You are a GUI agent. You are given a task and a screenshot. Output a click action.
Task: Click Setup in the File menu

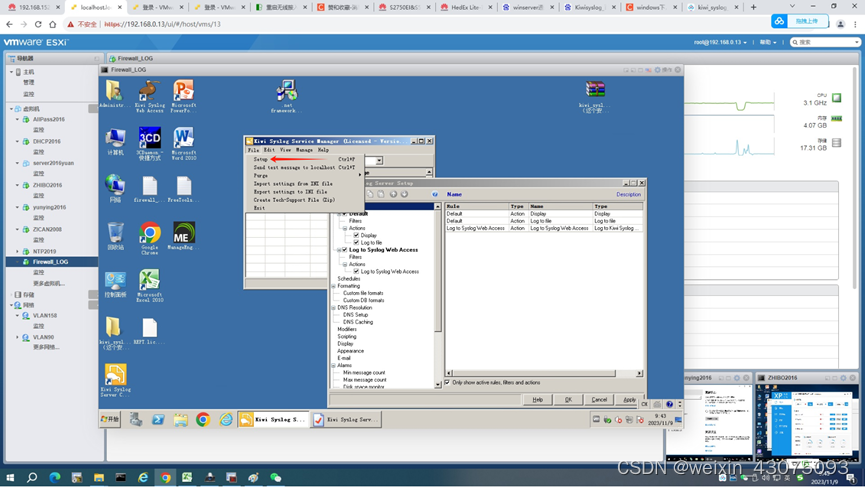point(304,159)
